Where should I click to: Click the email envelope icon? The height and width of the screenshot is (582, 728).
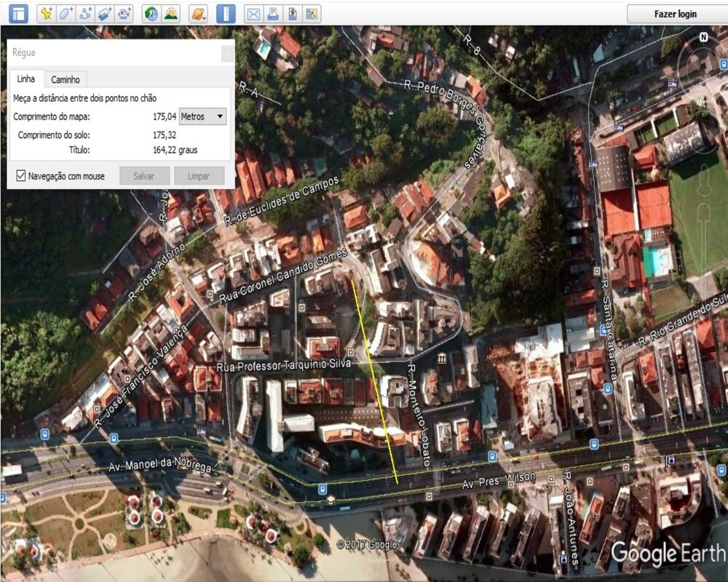click(x=253, y=13)
